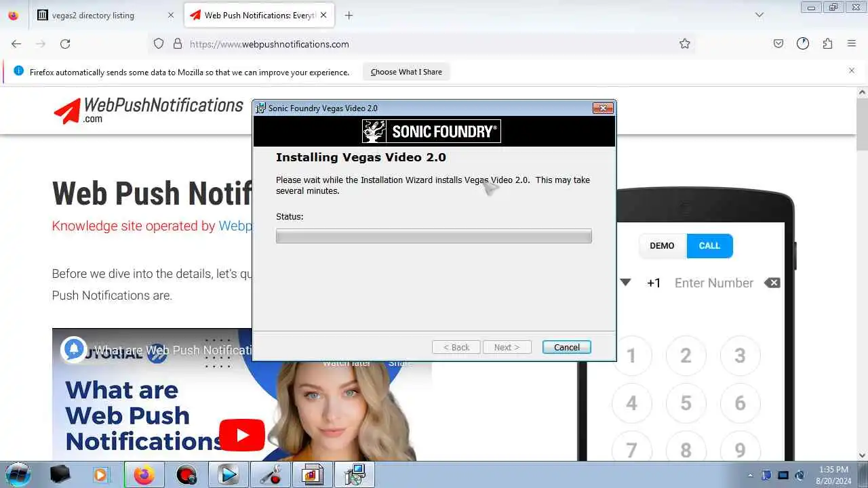The width and height of the screenshot is (868, 488).
Task: Open Firefox View icon
Action: 13,15
